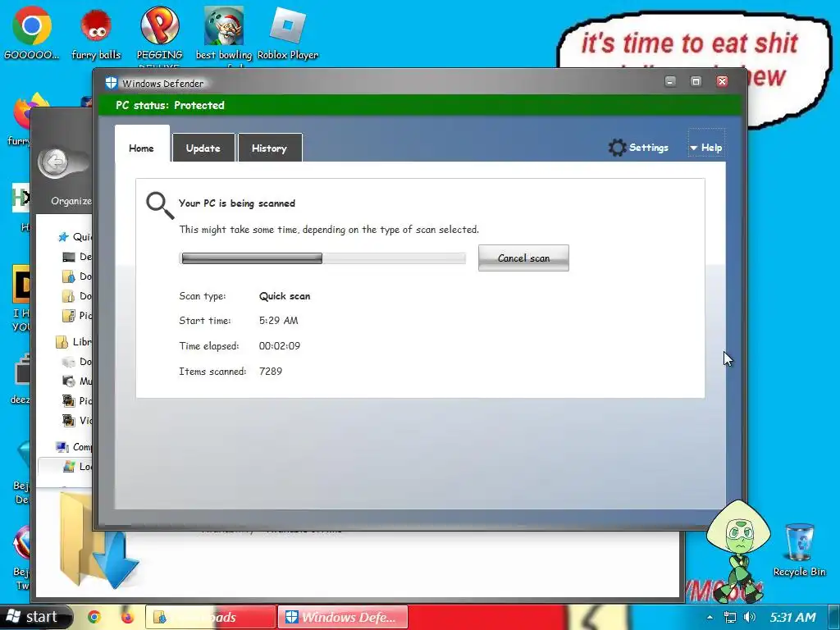Close the Windows Defender window
The width and height of the screenshot is (840, 630).
click(722, 81)
